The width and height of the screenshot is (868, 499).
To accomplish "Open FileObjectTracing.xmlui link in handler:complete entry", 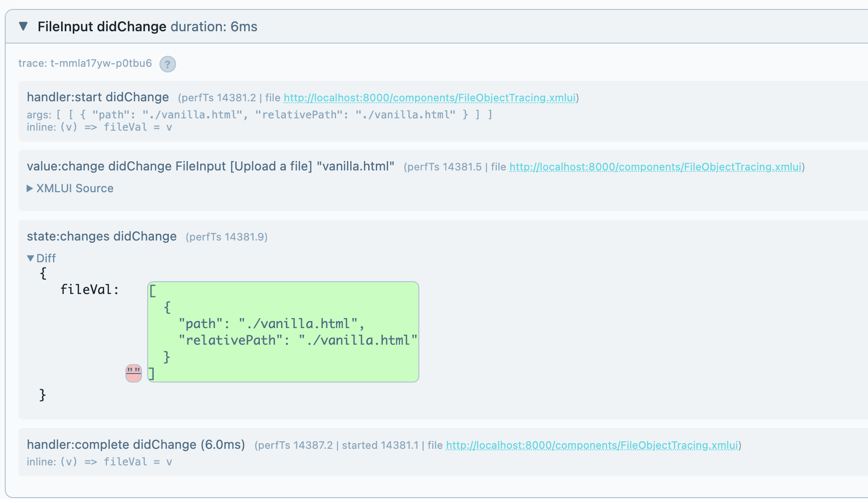I will point(592,445).
